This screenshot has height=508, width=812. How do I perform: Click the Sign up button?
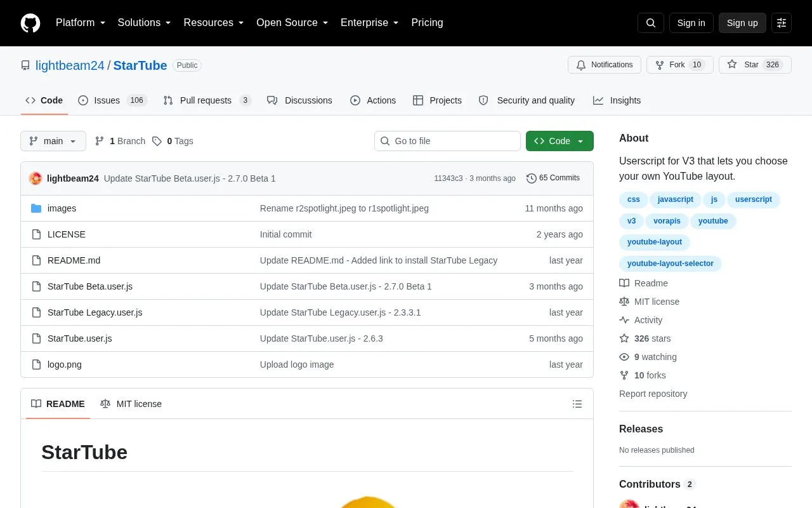pyautogui.click(x=742, y=23)
